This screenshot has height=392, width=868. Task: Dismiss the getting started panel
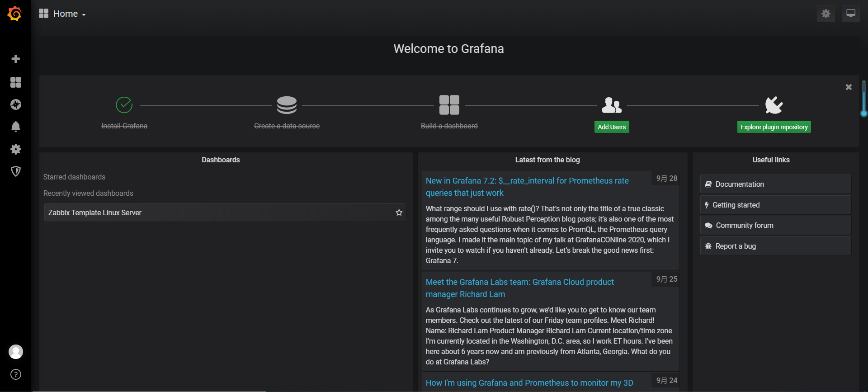(x=849, y=87)
